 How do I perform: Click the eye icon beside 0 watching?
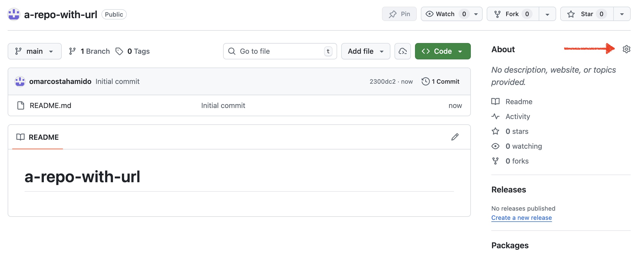click(495, 146)
